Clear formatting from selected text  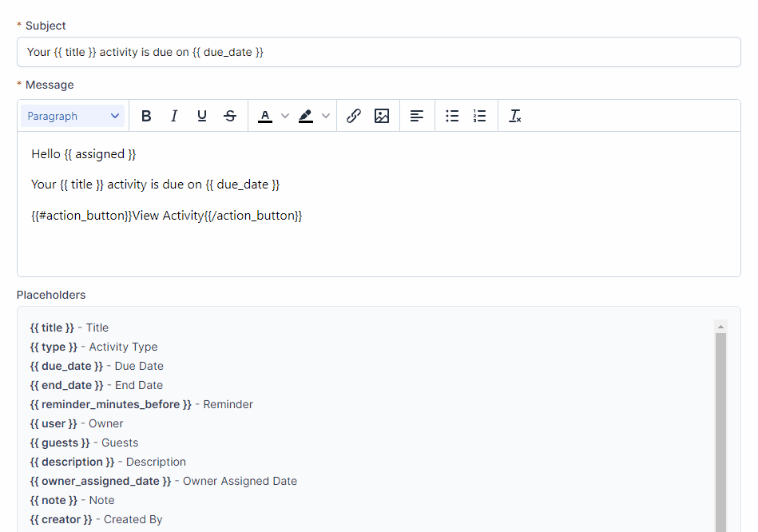coord(515,116)
